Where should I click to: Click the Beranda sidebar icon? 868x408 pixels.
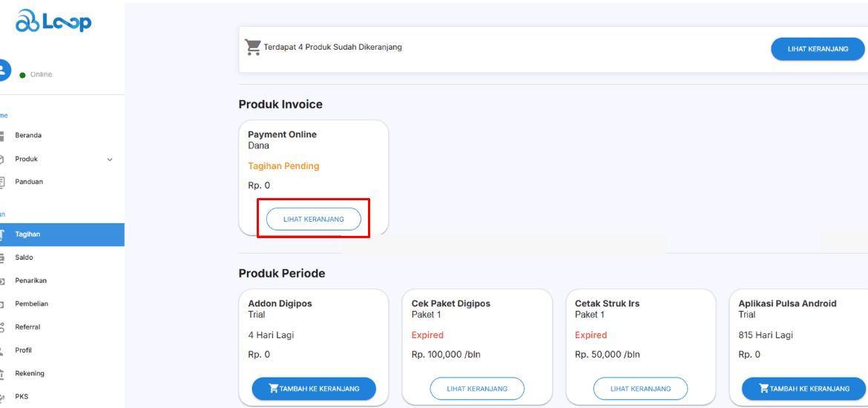tap(2, 136)
